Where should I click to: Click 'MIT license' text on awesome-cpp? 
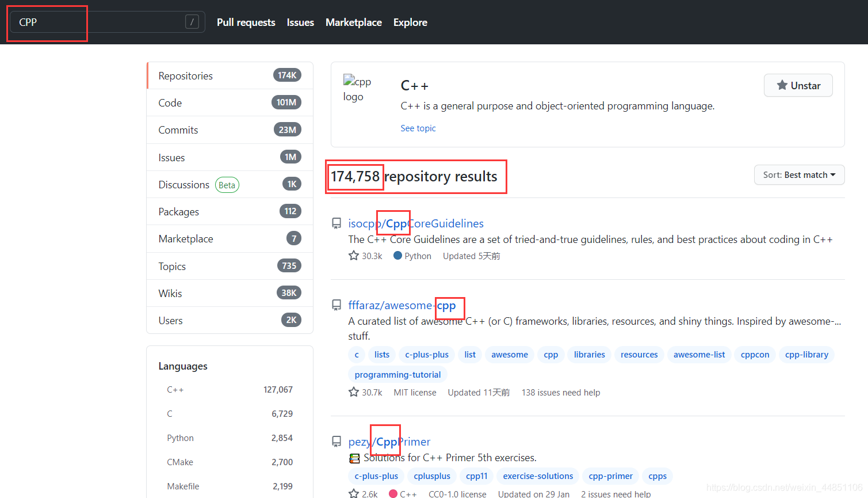[415, 393]
